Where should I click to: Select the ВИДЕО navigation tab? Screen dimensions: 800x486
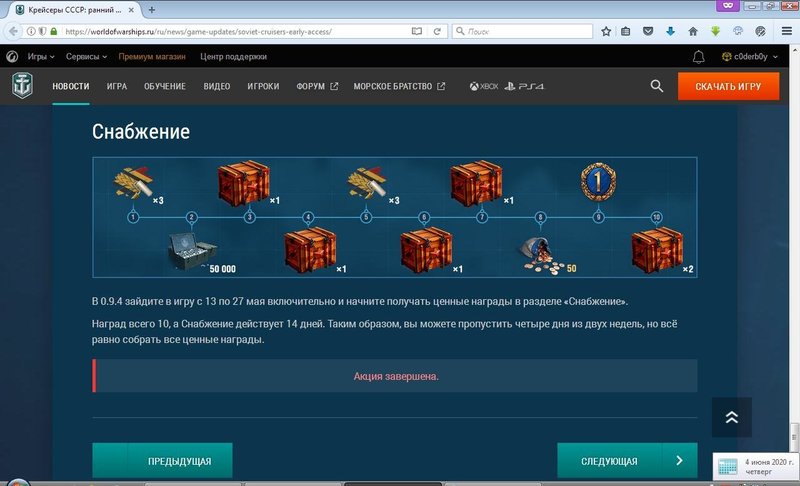tap(217, 86)
